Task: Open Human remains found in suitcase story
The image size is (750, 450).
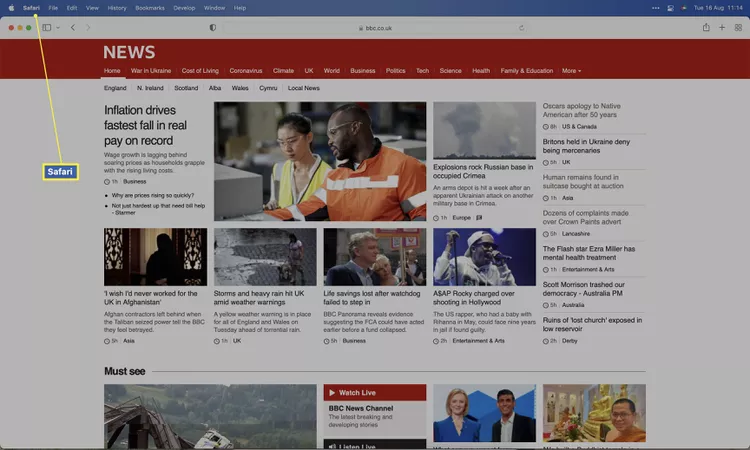Action: click(x=583, y=181)
